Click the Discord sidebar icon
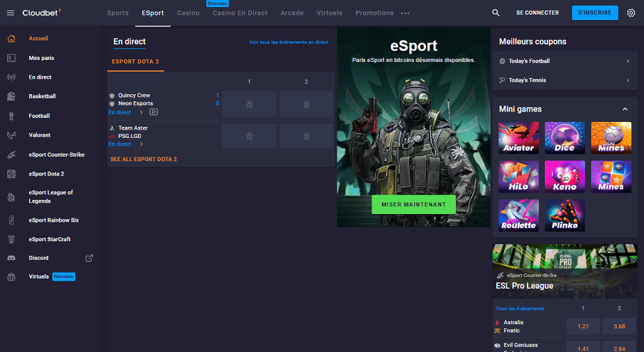 click(12, 258)
